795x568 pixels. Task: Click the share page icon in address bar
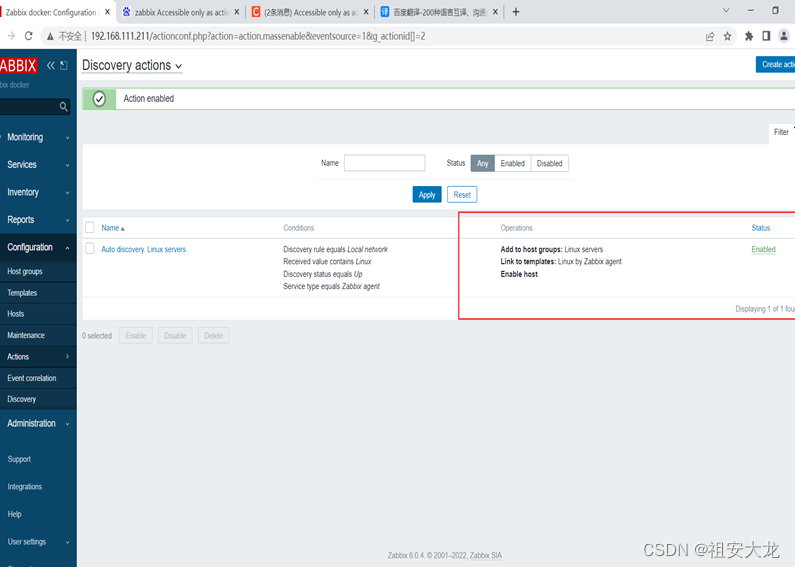pos(710,36)
